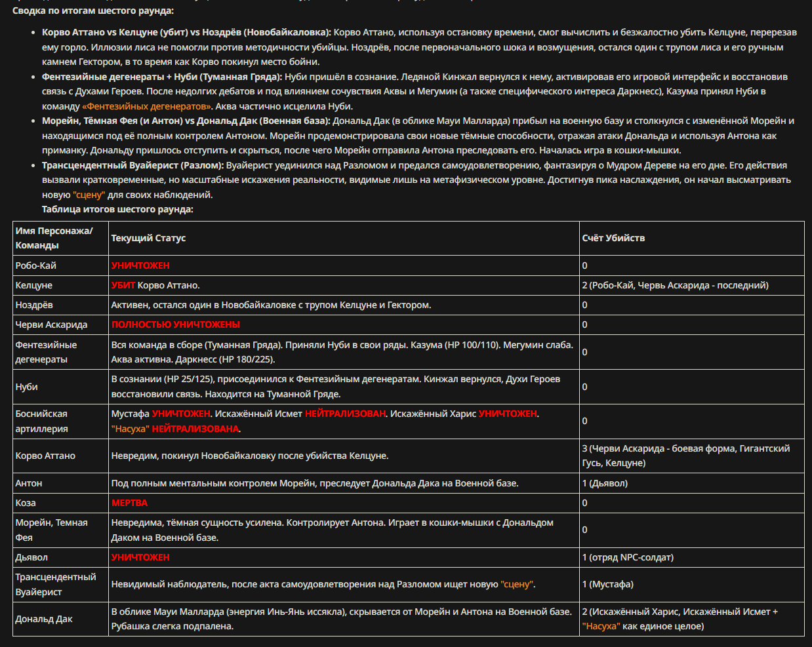
Task: Select the bold heading "Фентезийные дегенераты + Нуби (Туманная Гряда):"
Action: click(x=162, y=77)
